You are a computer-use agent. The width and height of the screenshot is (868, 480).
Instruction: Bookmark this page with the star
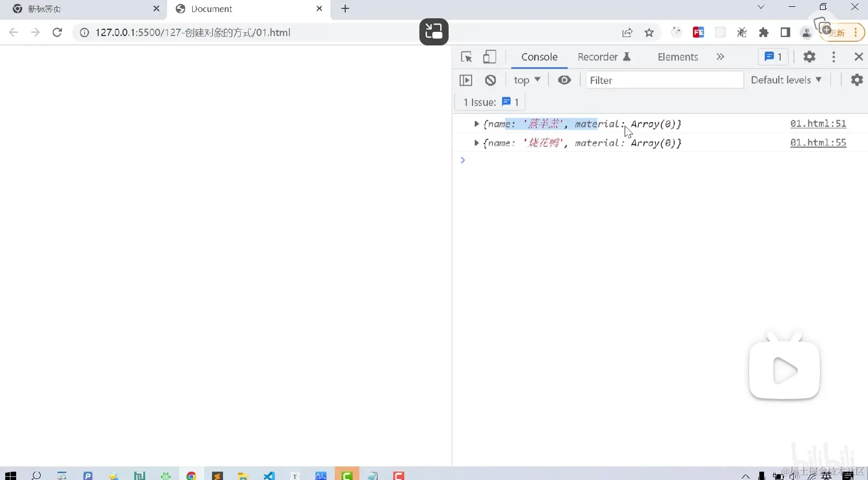tap(649, 32)
